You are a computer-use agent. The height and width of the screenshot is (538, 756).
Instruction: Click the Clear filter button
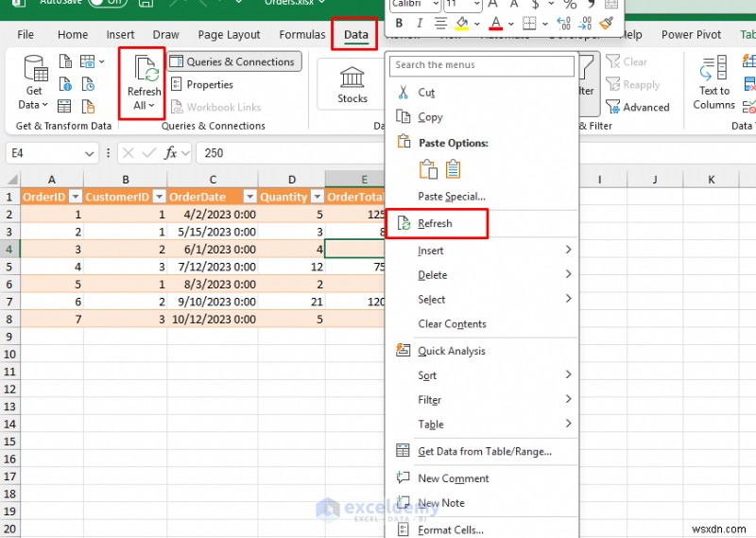627,61
